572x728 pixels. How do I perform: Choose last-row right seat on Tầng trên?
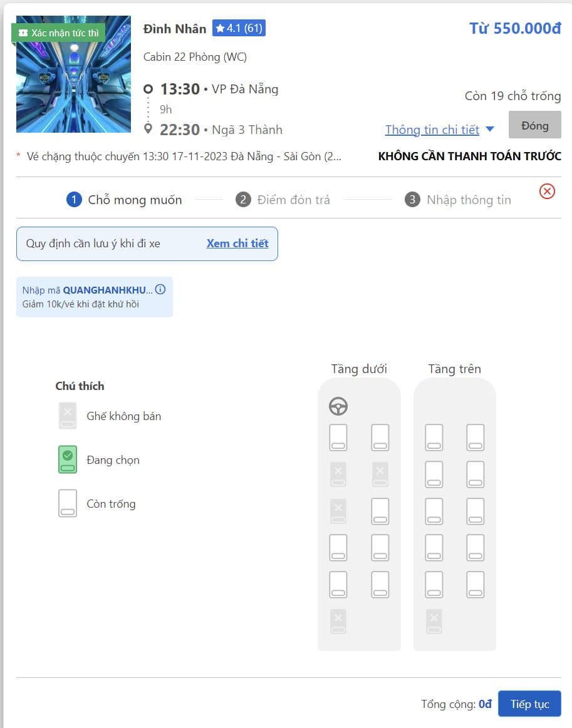coord(476,584)
